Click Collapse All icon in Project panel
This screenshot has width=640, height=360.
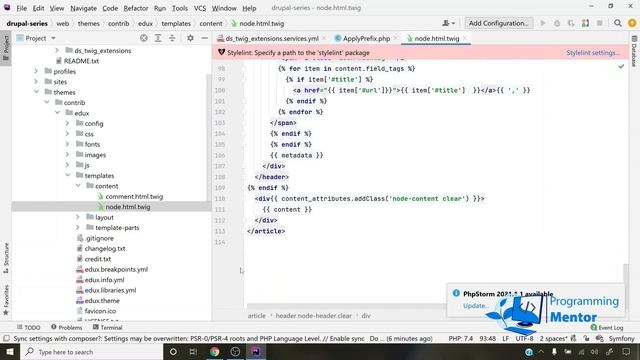[172, 38]
